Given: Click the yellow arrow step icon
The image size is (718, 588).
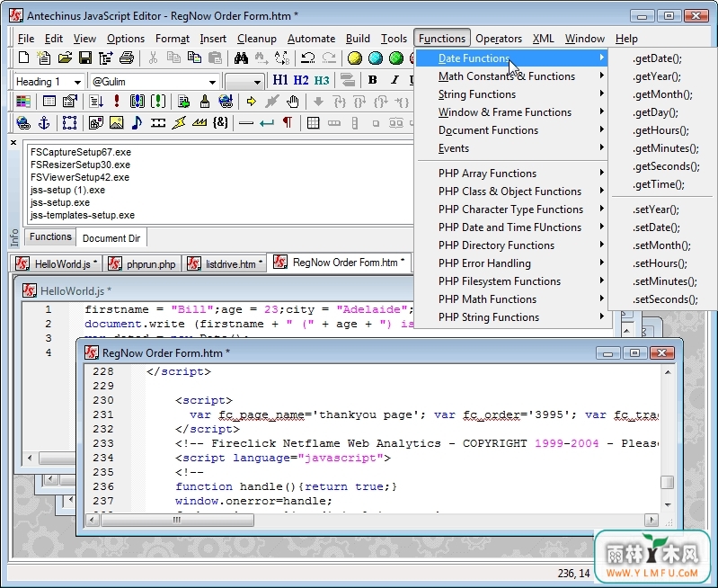Looking at the screenshot, I should (x=251, y=102).
